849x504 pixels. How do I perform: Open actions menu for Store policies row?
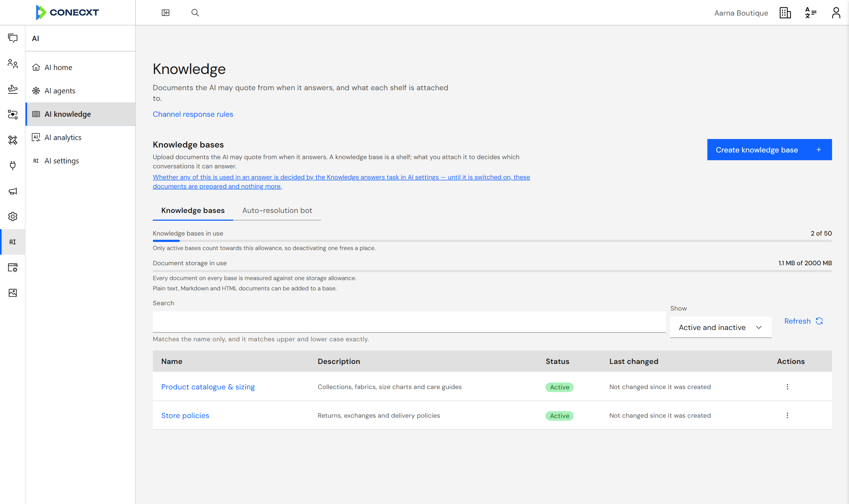[787, 415]
